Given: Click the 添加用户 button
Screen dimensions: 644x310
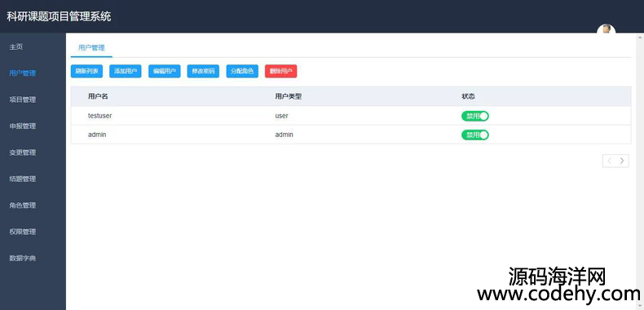Looking at the screenshot, I should (126, 71).
